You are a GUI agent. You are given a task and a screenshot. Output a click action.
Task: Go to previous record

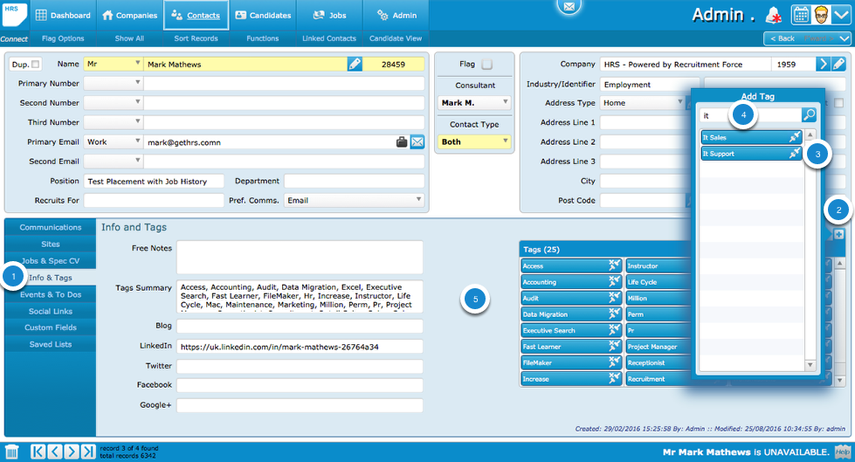(55, 452)
